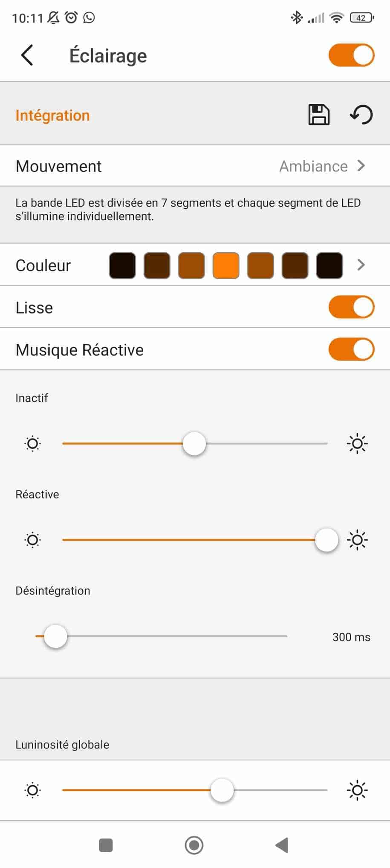This screenshot has width=390, height=868.
Task: Tap the low brightness icon under Inactif
Action: (x=33, y=444)
